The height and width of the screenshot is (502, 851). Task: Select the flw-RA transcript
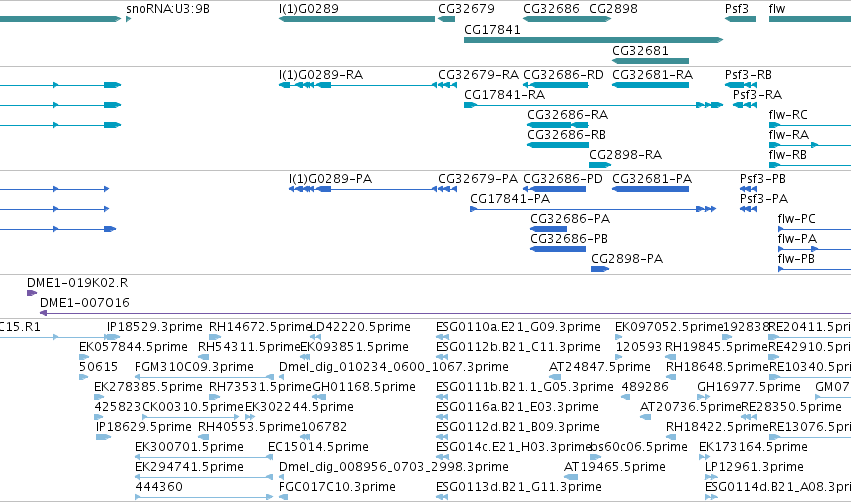click(x=810, y=145)
